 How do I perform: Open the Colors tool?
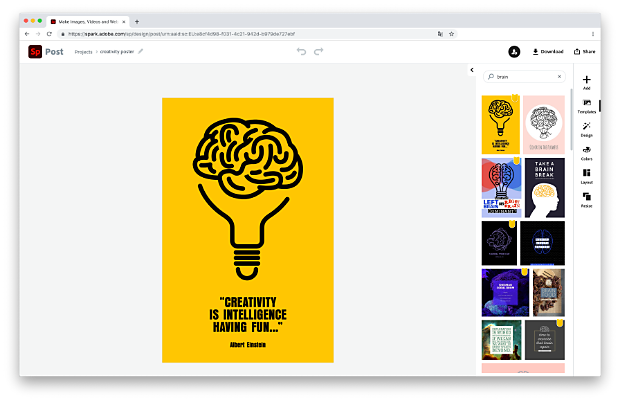586,153
